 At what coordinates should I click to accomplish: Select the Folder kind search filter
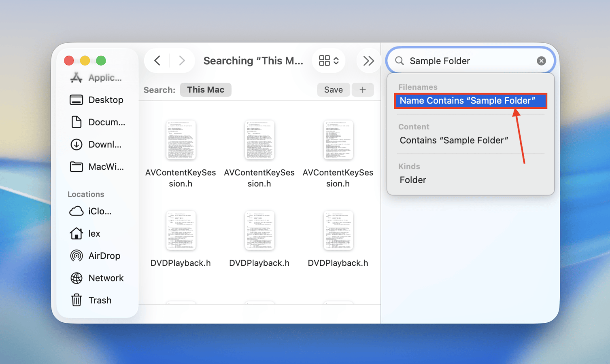click(412, 180)
